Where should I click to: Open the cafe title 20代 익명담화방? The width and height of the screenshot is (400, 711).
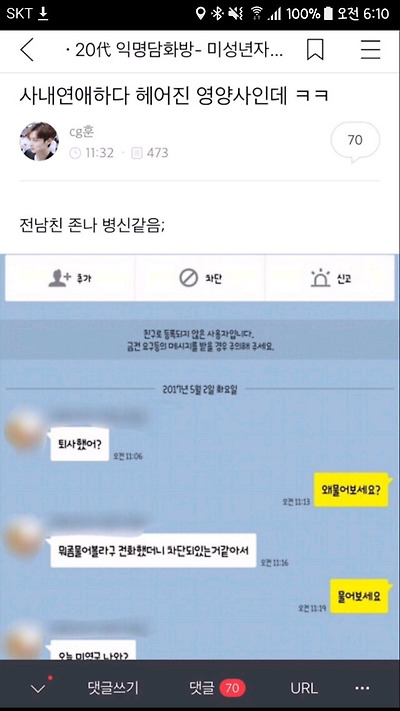point(175,50)
